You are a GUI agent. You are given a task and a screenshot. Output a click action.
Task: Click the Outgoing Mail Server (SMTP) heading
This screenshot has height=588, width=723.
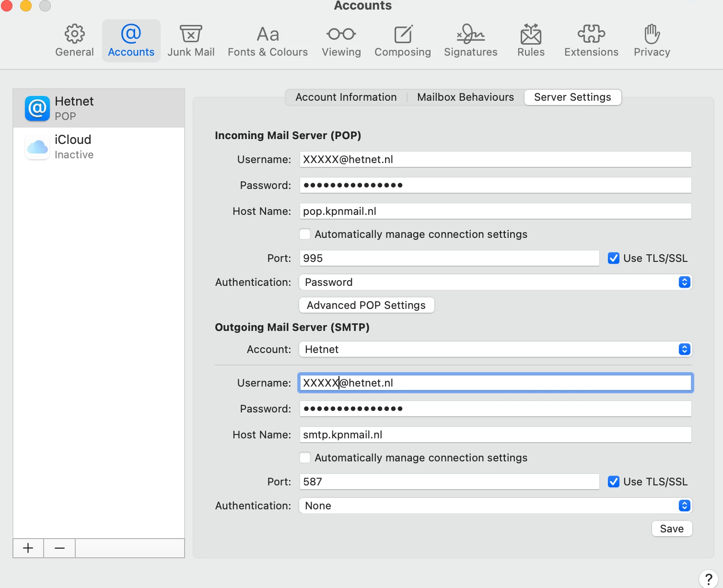(292, 328)
